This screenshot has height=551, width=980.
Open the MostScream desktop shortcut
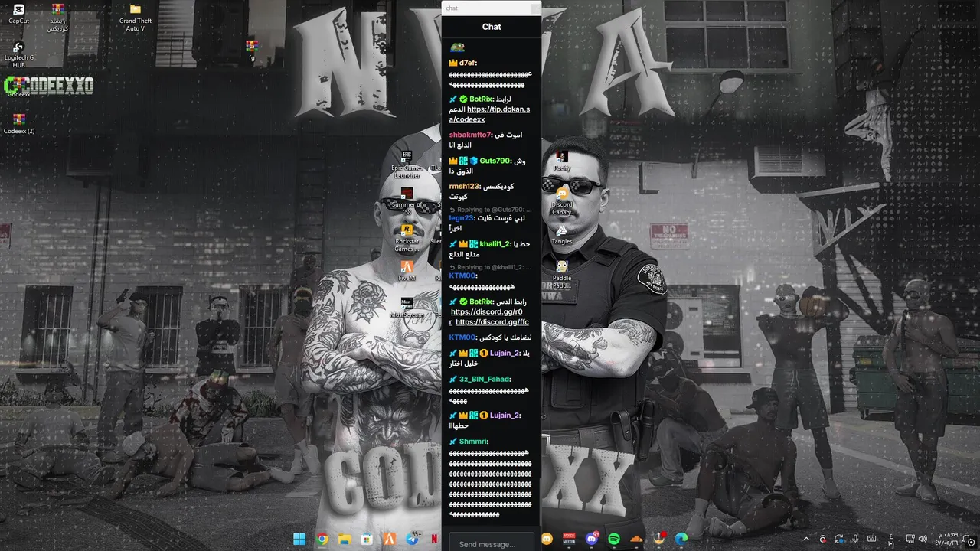coord(407,308)
